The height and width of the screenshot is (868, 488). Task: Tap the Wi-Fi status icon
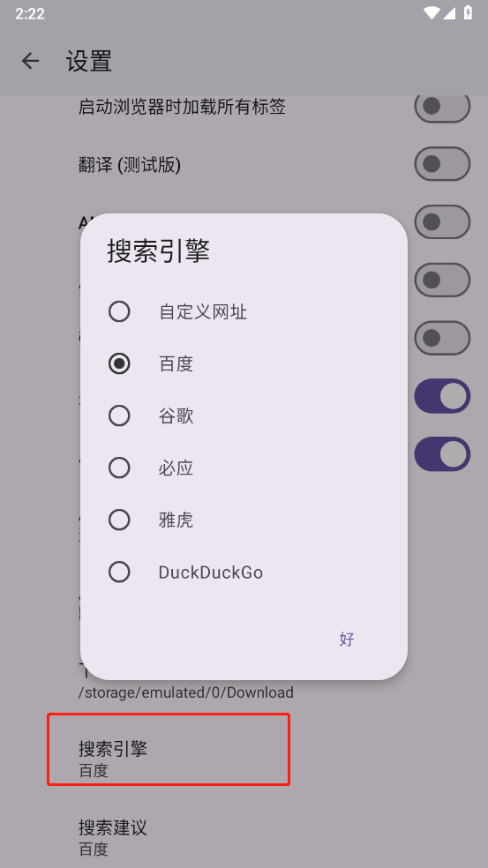coord(431,12)
